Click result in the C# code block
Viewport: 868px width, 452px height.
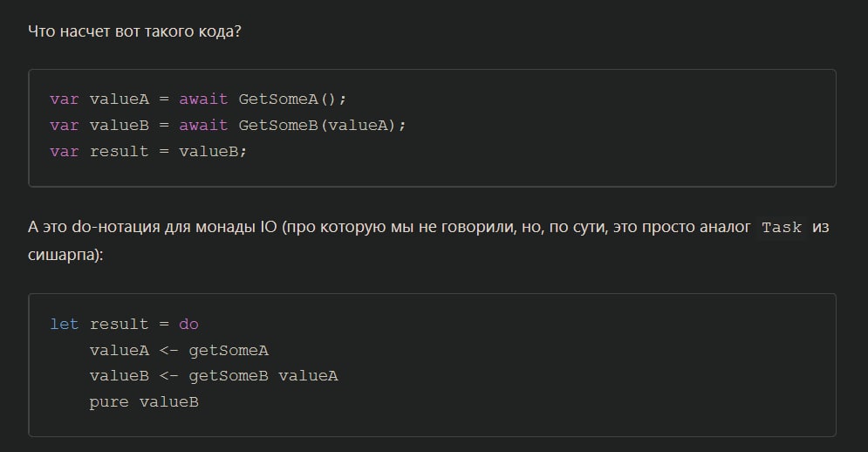pyautogui.click(x=119, y=151)
